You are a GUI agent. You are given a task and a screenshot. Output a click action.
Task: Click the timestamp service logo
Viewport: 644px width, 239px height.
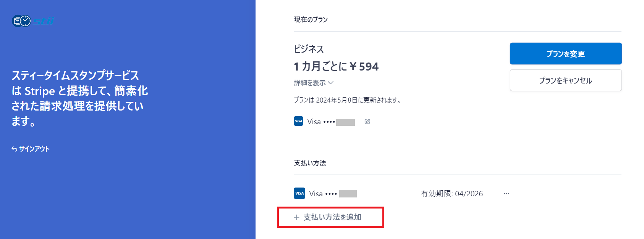[x=33, y=21]
